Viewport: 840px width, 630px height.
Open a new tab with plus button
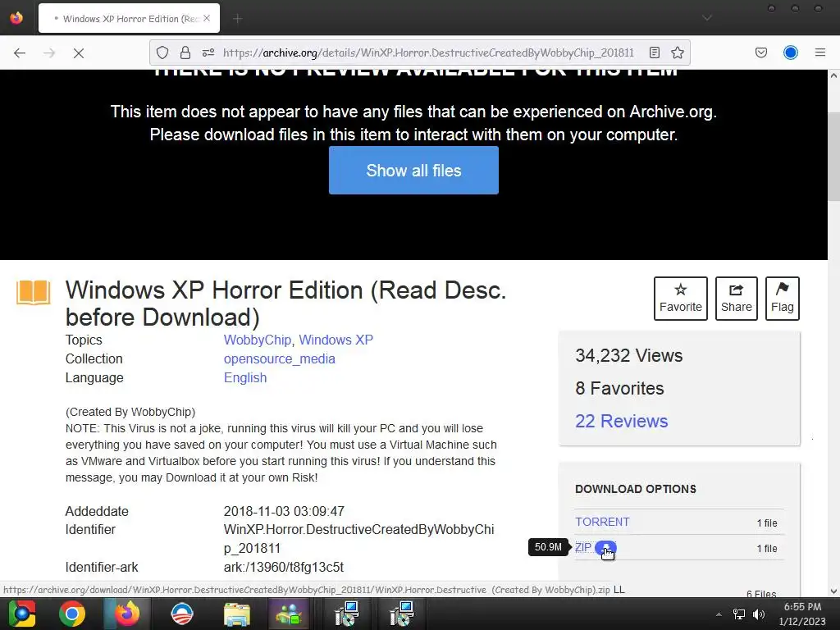pos(238,19)
